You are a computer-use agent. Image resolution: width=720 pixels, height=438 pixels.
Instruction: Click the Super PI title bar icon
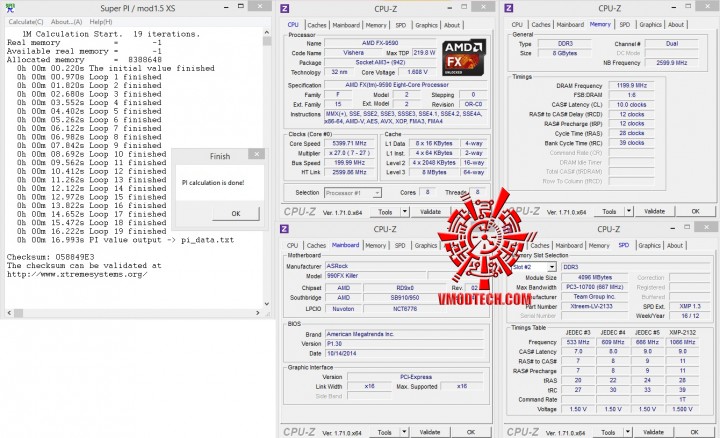click(10, 8)
